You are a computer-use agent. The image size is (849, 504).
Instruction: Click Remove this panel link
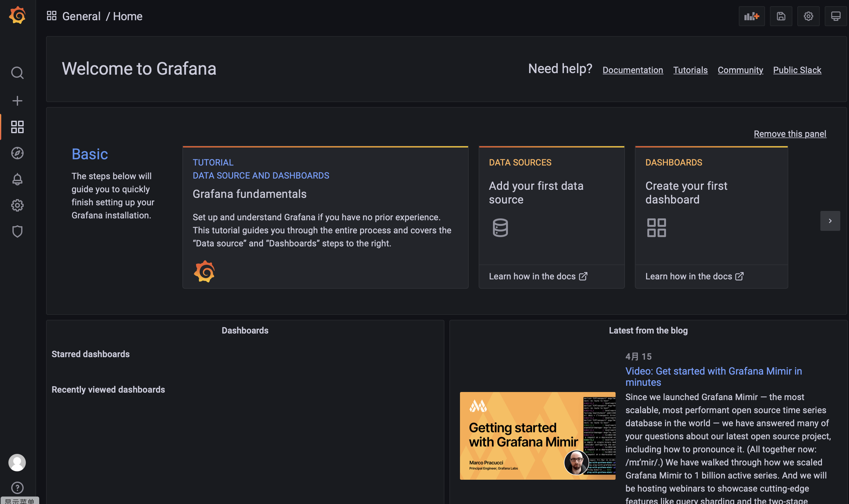tap(790, 134)
